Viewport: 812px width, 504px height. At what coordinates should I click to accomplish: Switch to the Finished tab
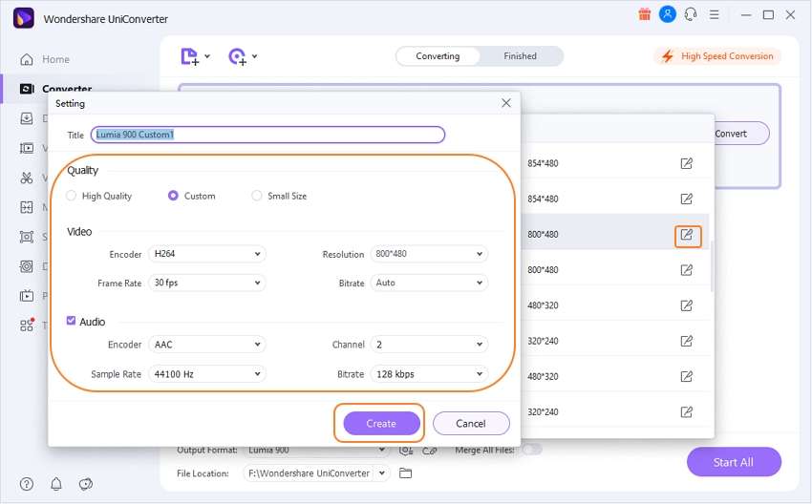click(521, 56)
